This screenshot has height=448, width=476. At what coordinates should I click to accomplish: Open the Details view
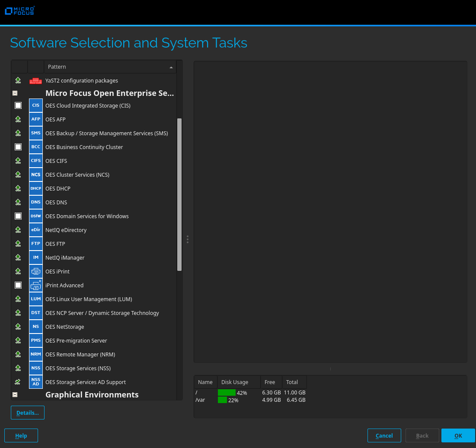28,413
